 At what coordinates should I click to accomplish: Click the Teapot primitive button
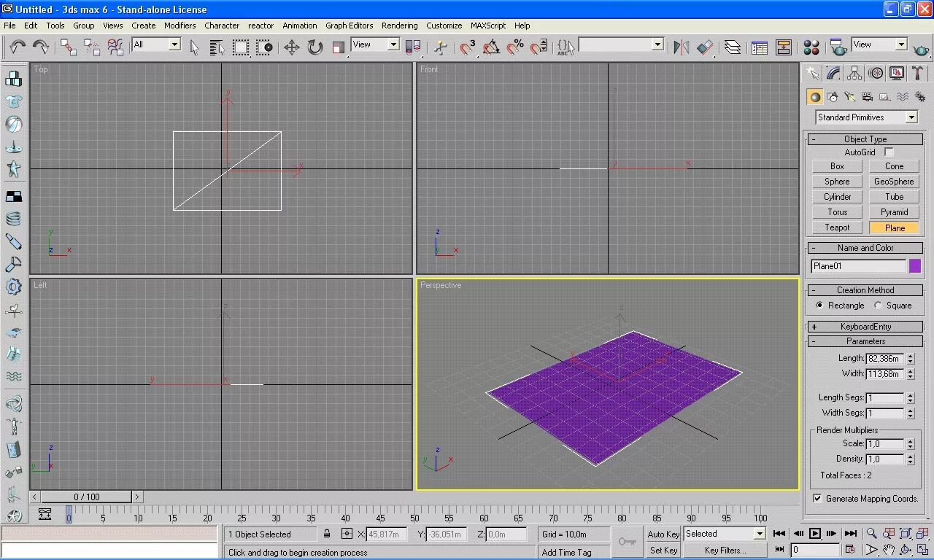coord(837,227)
